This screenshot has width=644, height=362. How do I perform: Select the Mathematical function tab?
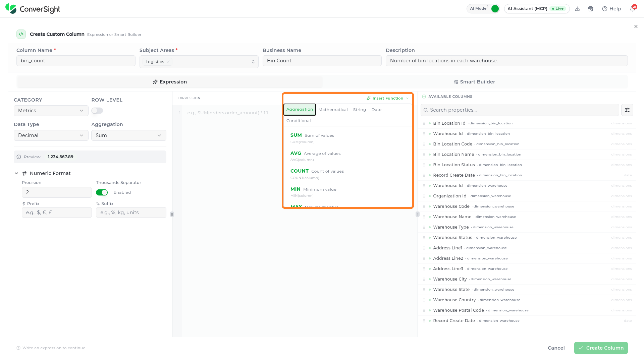click(x=333, y=110)
